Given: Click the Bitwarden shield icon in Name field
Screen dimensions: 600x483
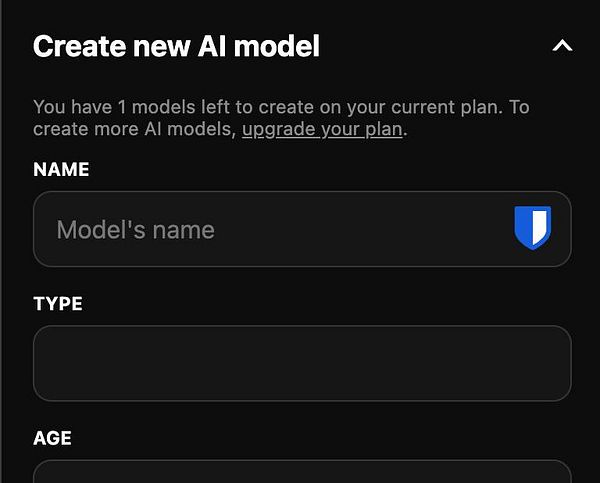Looking at the screenshot, I should [533, 228].
